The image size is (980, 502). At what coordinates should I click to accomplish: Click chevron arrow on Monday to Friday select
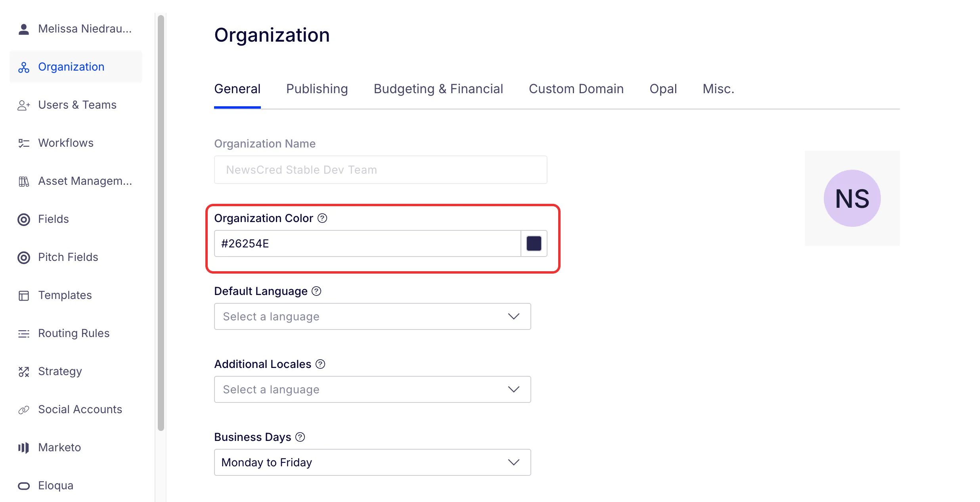point(514,462)
